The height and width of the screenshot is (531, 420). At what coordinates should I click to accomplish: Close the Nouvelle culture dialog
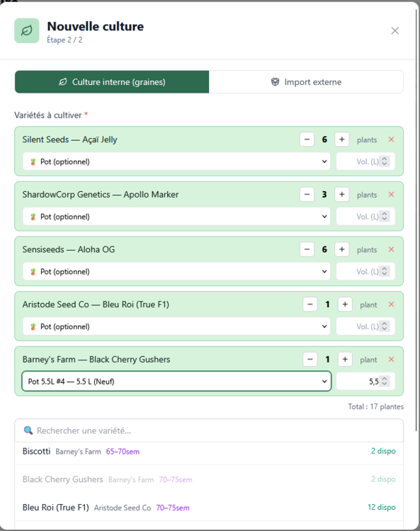(395, 31)
